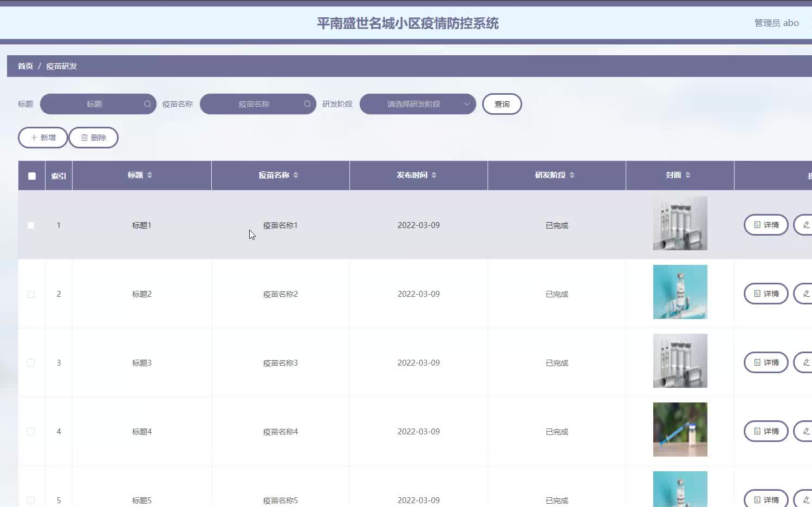Image resolution: width=812 pixels, height=507 pixels.
Task: Click the system title 平南盛世名城小区疫情防控系统
Action: point(408,23)
